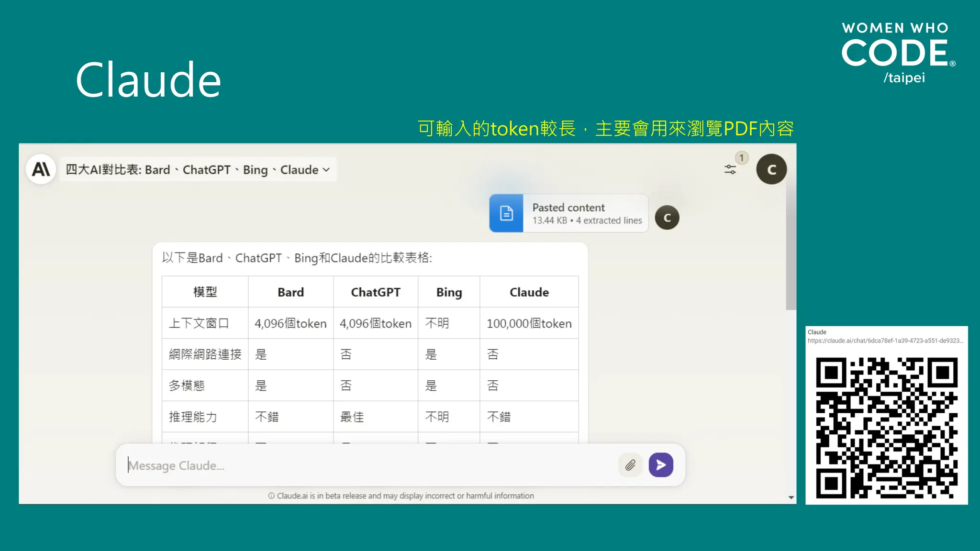The width and height of the screenshot is (980, 551).
Task: Send message with the purple arrow button
Action: (x=661, y=465)
